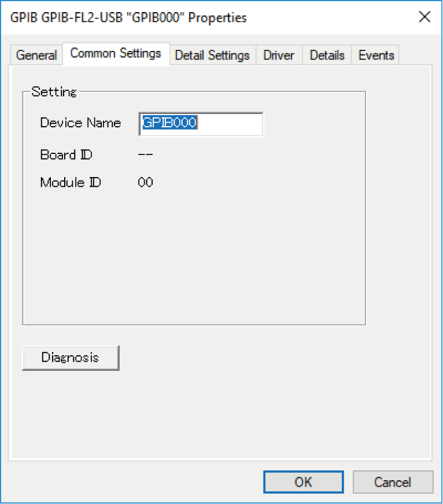Click the Module ID label
Screen dimensions: 443x504
71,183
